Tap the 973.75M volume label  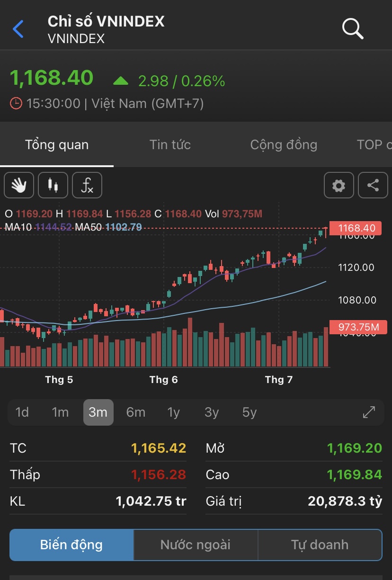coord(358,327)
